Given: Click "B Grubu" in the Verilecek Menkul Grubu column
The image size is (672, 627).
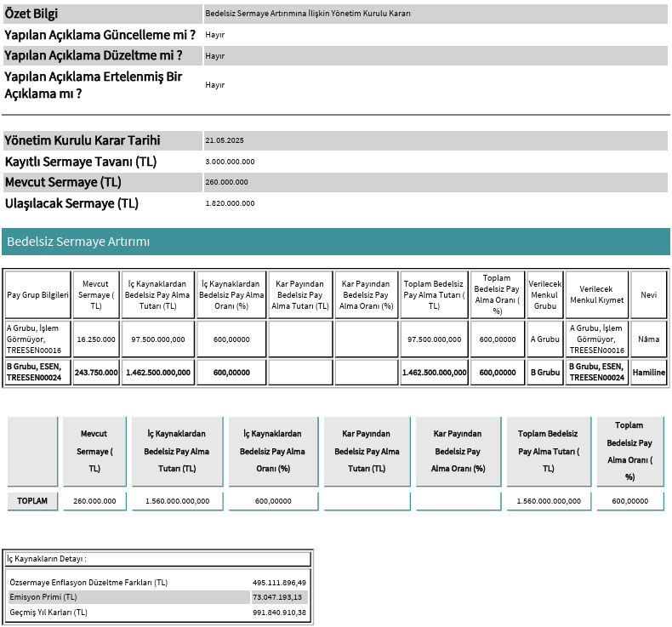Looking at the screenshot, I should (x=545, y=373).
